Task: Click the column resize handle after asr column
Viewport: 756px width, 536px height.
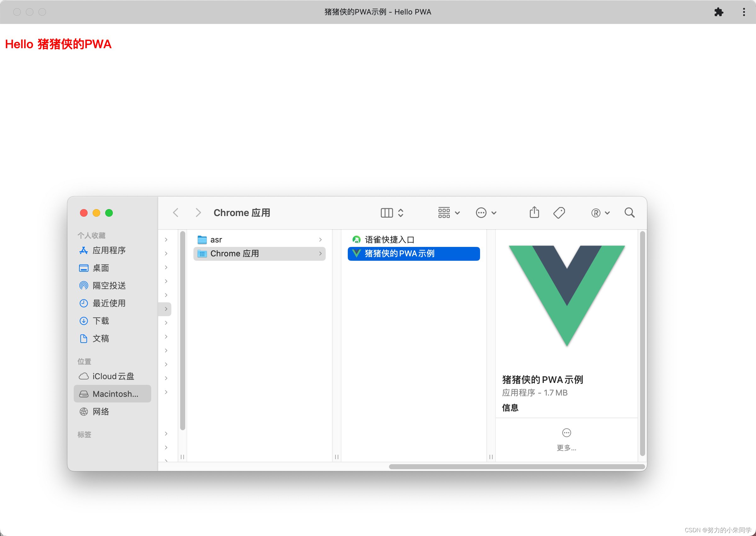Action: [x=337, y=457]
